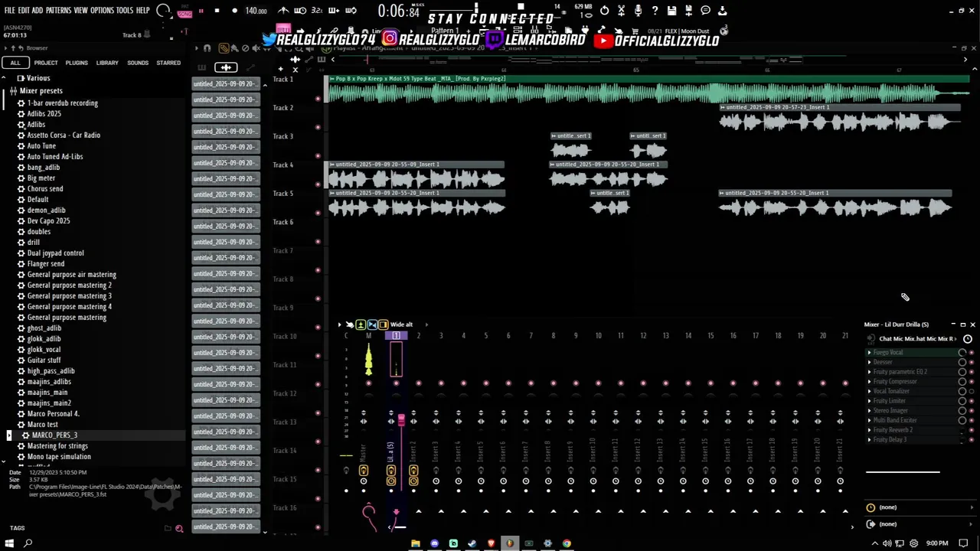Mute the Master mixer track
This screenshot has width=980, height=551.
point(368,383)
